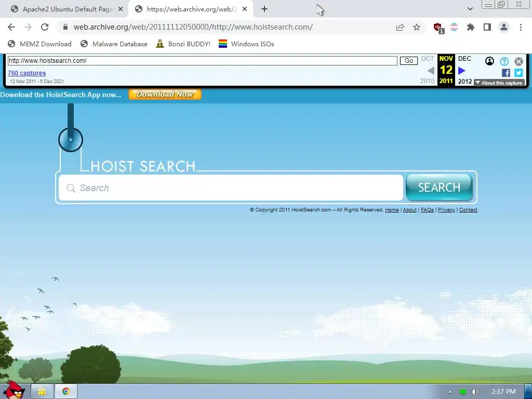This screenshot has height=399, width=532.
Task: Share the capture on Facebook
Action: [506, 73]
